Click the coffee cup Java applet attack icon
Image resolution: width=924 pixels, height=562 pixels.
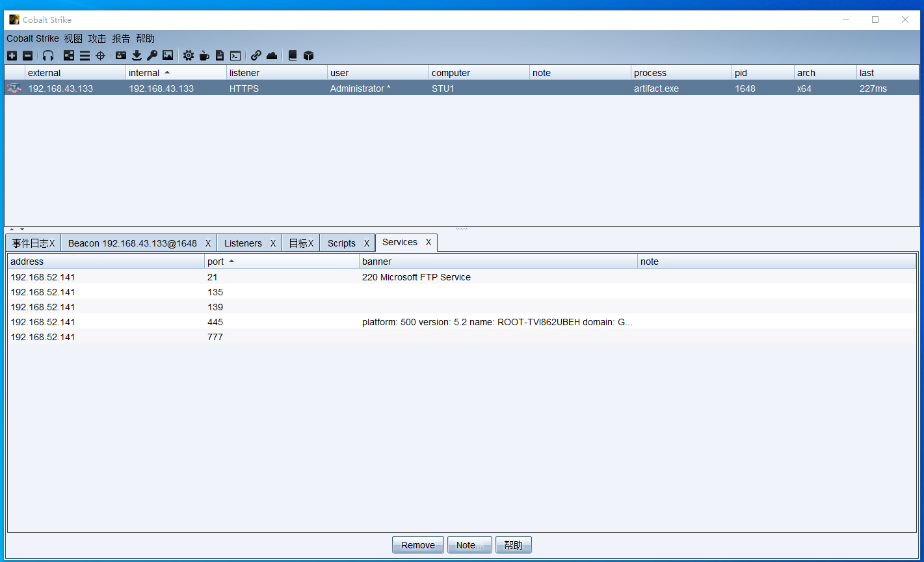pos(204,56)
